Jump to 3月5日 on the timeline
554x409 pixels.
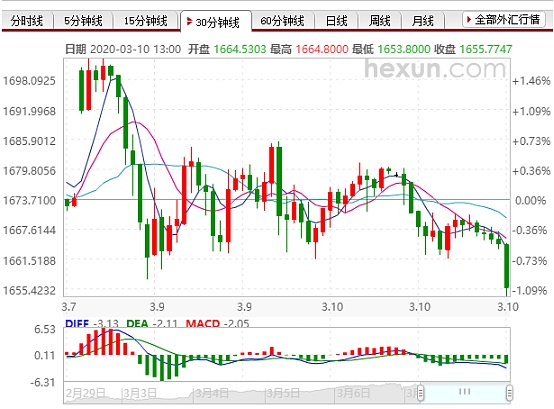click(x=283, y=393)
